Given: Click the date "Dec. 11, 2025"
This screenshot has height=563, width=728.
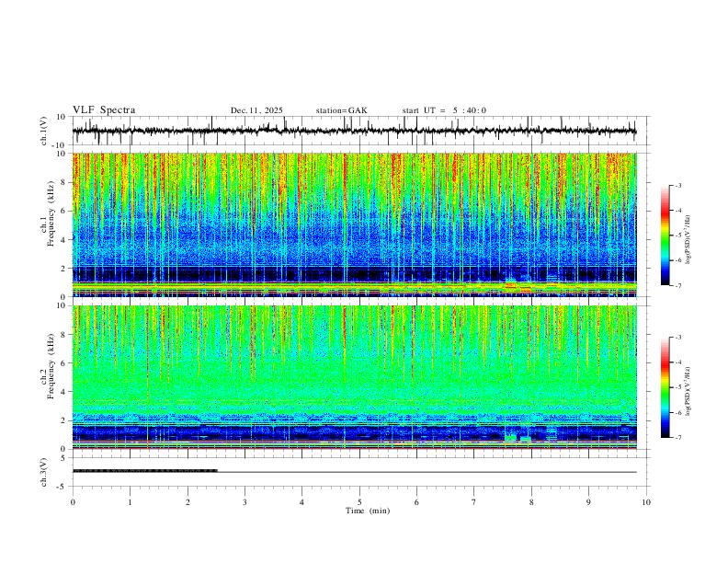Looking at the screenshot, I should [256, 110].
